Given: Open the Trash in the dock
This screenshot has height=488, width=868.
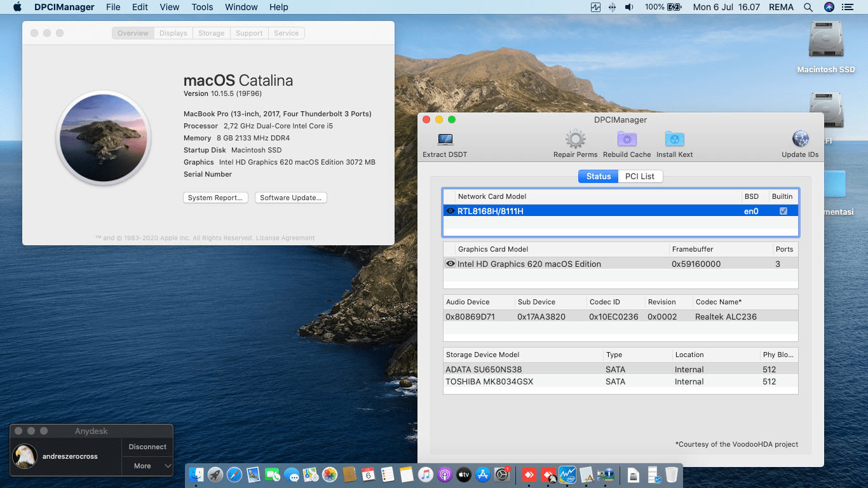Looking at the screenshot, I should [672, 474].
